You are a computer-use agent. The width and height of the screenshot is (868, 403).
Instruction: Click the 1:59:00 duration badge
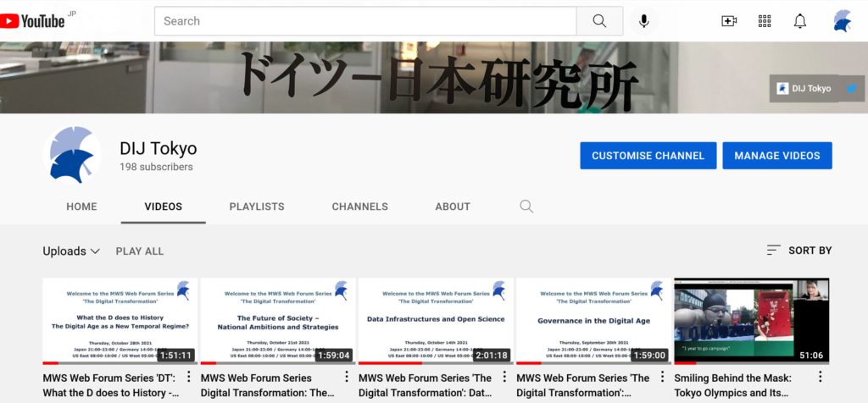click(x=649, y=355)
